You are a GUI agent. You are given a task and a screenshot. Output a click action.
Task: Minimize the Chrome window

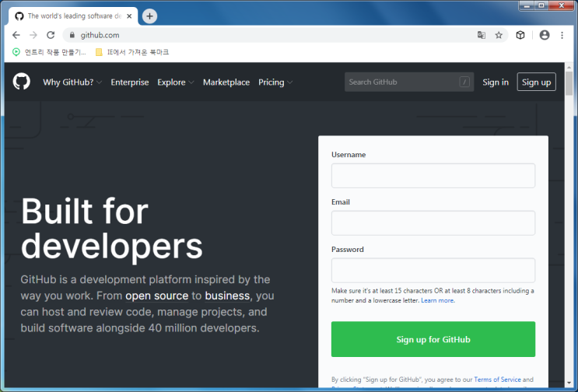tap(527, 5)
